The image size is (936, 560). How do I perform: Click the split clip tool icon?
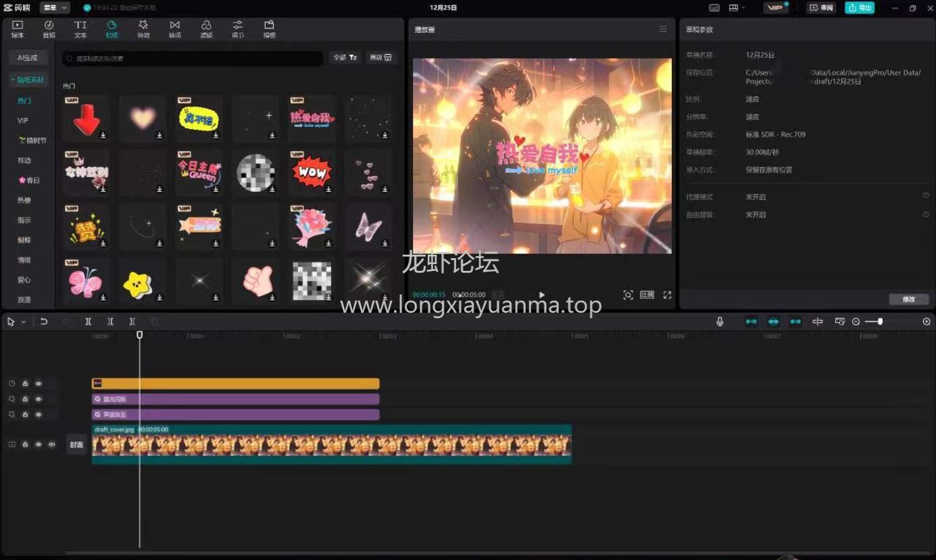pyautogui.click(x=88, y=322)
